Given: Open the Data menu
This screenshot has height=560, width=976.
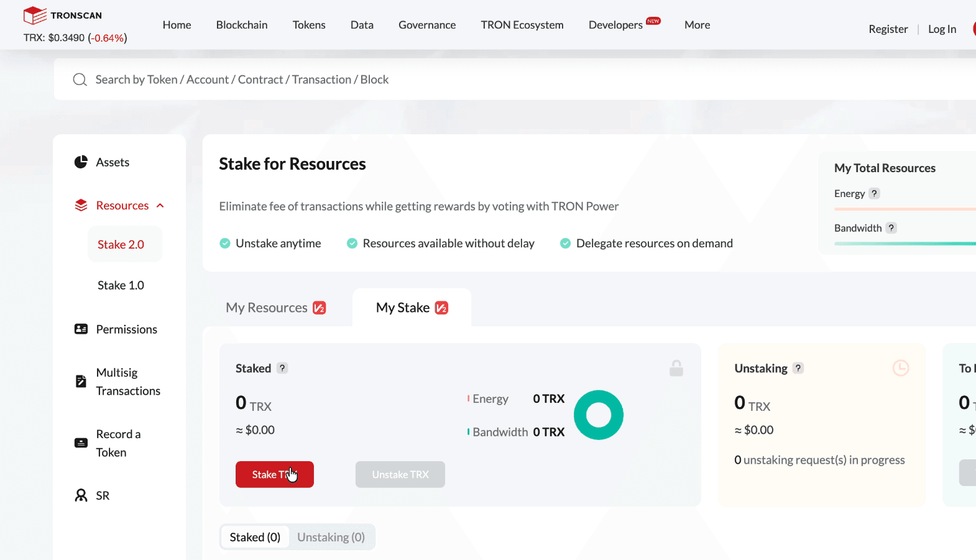Looking at the screenshot, I should [x=362, y=25].
